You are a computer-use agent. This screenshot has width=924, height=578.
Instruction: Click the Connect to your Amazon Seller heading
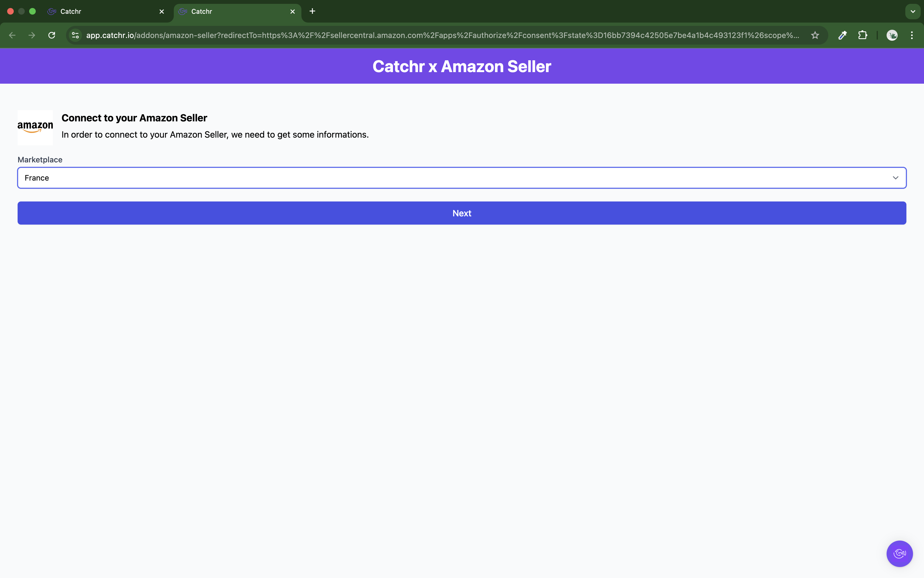[x=134, y=118]
